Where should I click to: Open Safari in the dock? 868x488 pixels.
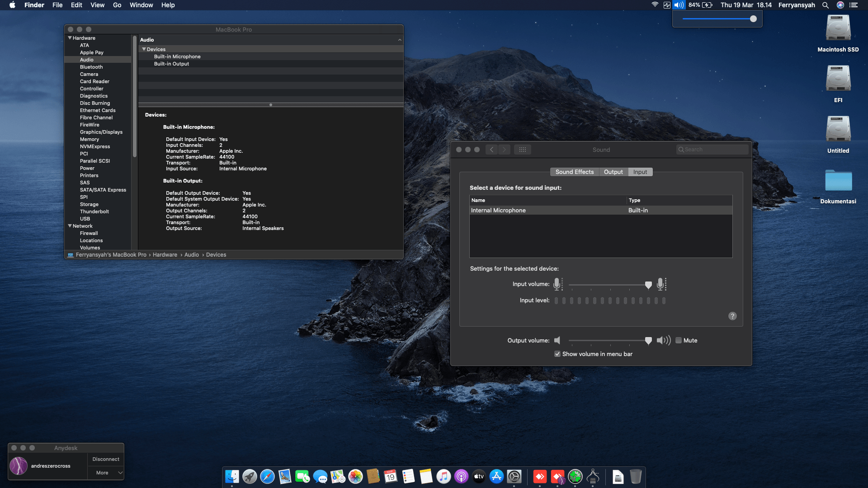[267, 476]
